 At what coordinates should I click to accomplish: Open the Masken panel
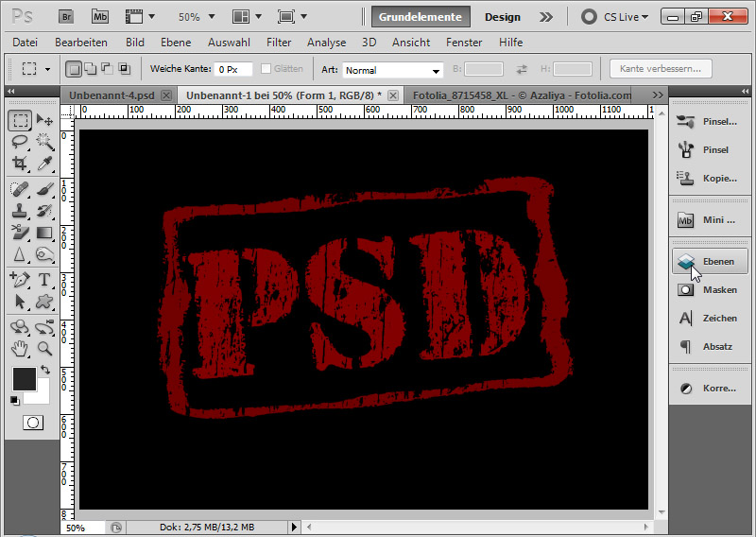pyautogui.click(x=711, y=290)
